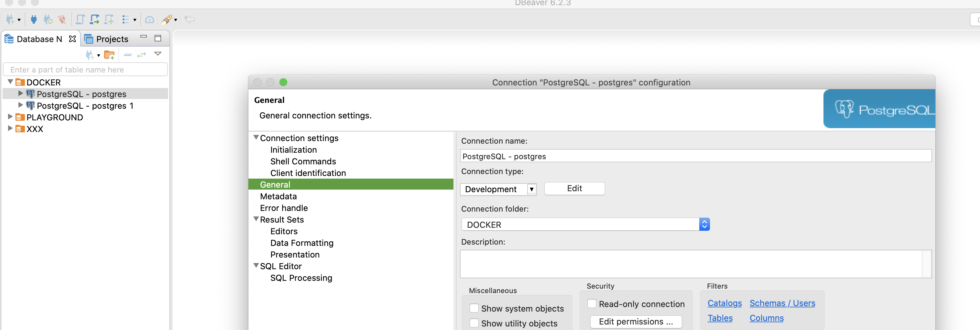Collapse the Connection settings section
Viewport: 980px width, 330px height.
[x=256, y=137]
